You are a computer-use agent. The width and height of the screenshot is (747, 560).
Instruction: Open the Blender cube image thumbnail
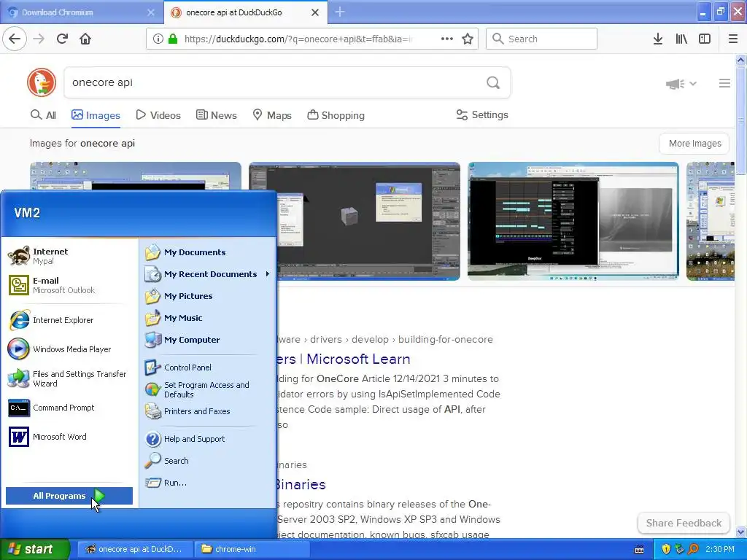[x=355, y=222]
